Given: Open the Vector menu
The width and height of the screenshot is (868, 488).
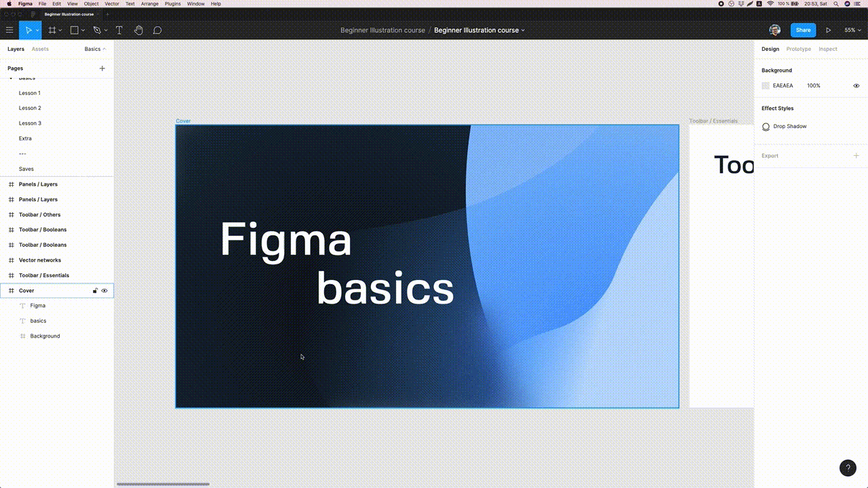Looking at the screenshot, I should pyautogui.click(x=112, y=4).
